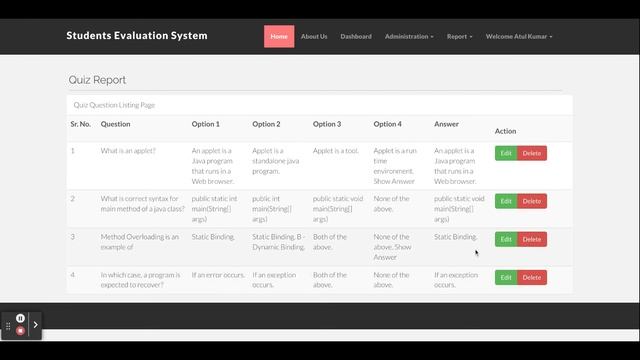Delete the 'program expected to recover' question

point(532,277)
